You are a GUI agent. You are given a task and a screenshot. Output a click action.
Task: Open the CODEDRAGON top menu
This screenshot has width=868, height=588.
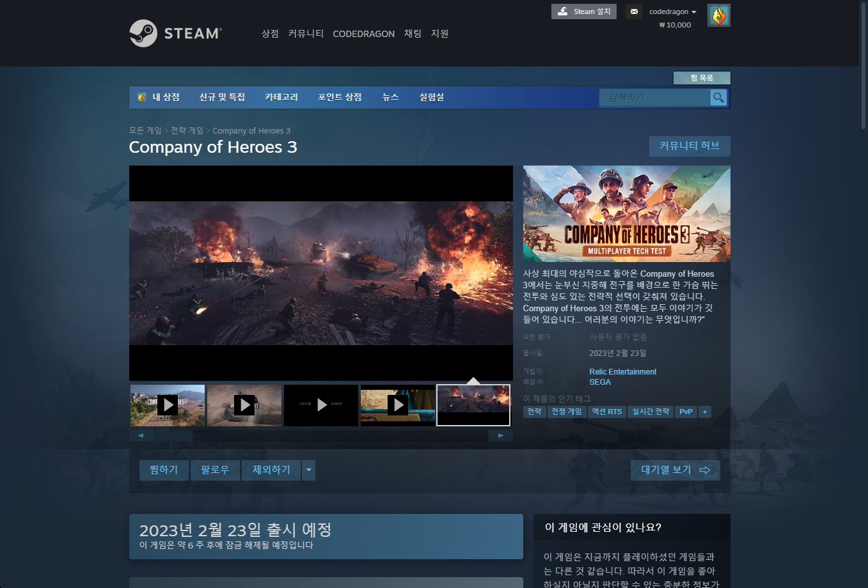pyautogui.click(x=363, y=34)
